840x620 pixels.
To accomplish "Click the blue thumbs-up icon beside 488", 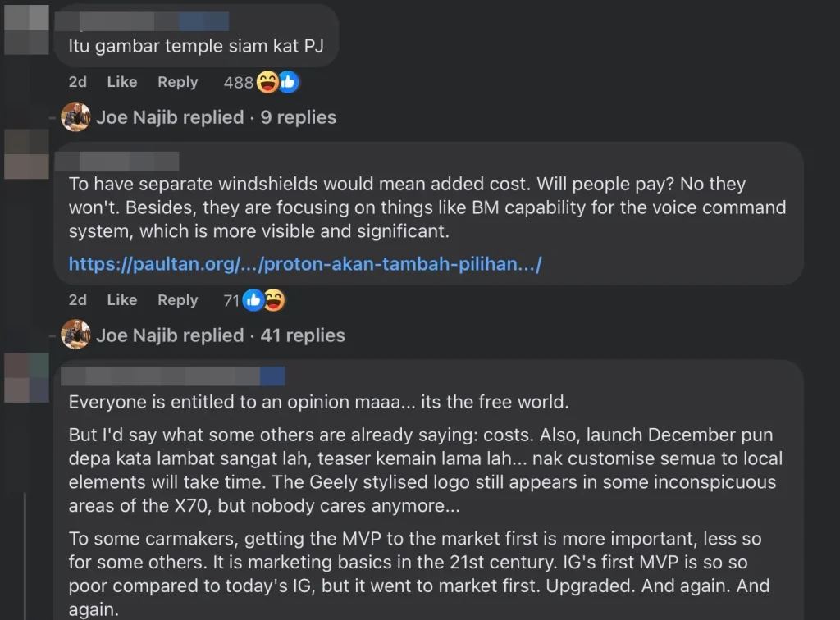I will pos(287,82).
